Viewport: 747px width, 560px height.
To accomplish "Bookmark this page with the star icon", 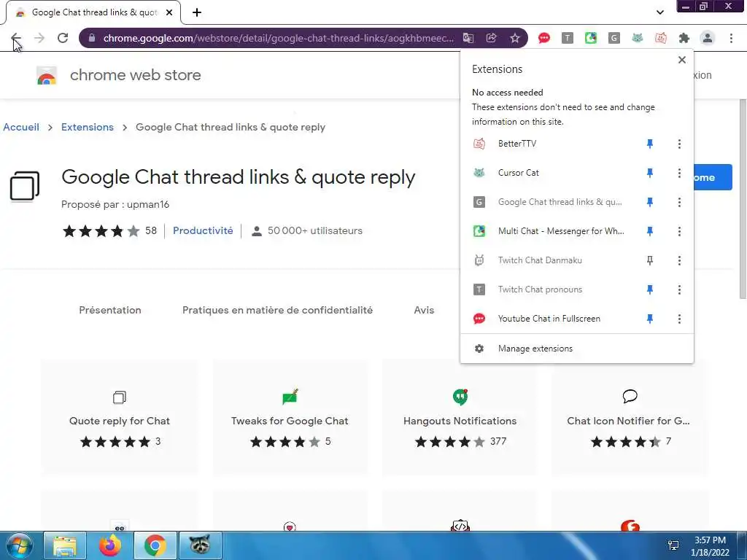I will (515, 38).
